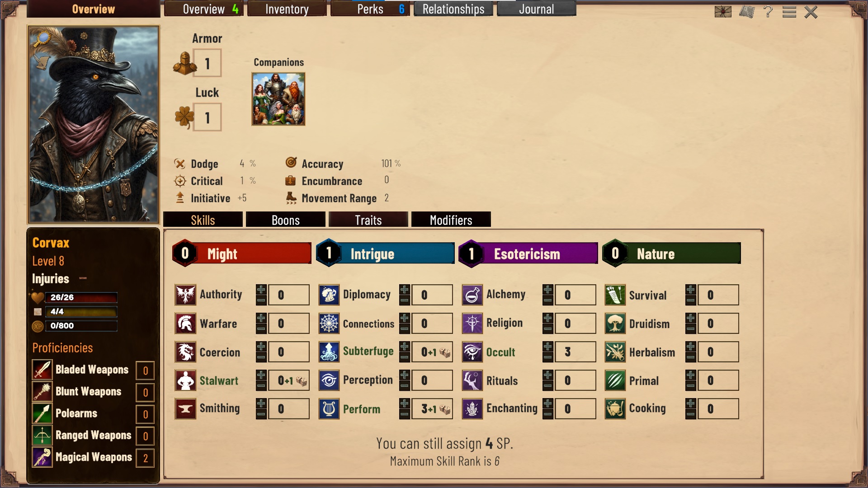Screen dimensions: 868x488
Task: Click the Occult eye skill icon
Action: tap(472, 352)
